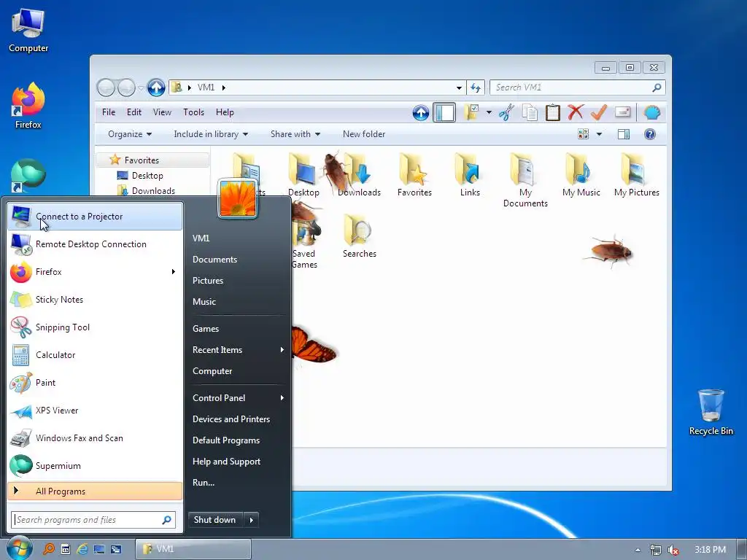The image size is (747, 560).
Task: Open the shut down options arrow
Action: [x=252, y=520]
